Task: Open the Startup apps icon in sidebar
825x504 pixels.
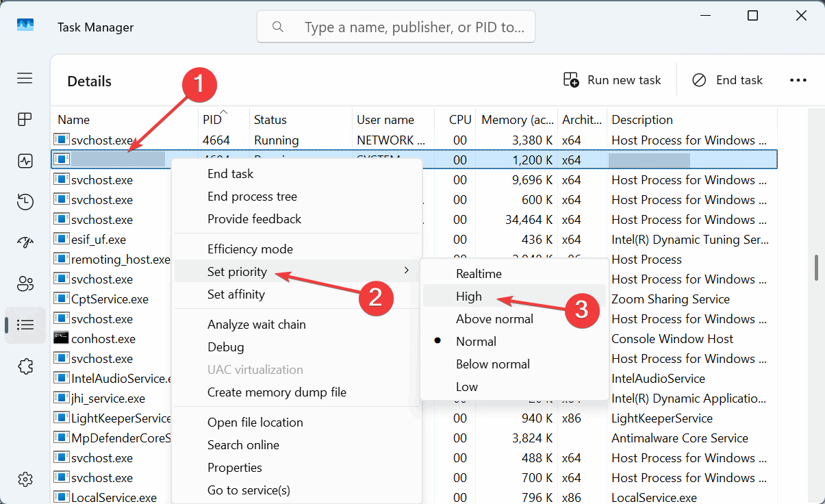Action: (25, 243)
